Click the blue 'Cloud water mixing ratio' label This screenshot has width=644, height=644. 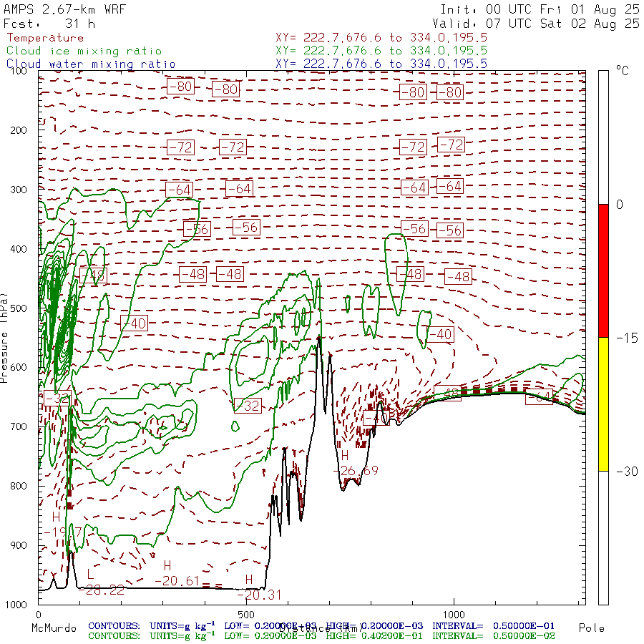pyautogui.click(x=91, y=64)
